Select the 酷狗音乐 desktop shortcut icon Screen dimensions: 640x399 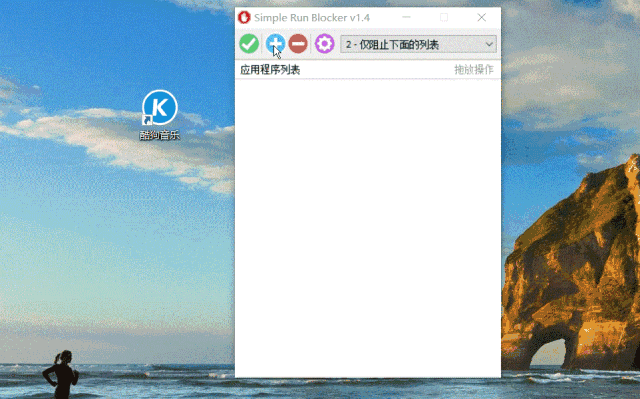160,108
